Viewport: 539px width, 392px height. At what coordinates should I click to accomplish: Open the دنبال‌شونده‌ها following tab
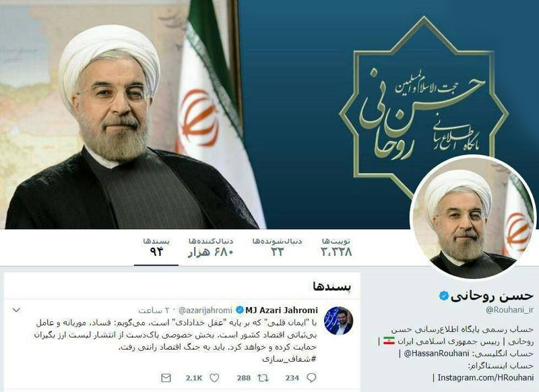point(277,248)
